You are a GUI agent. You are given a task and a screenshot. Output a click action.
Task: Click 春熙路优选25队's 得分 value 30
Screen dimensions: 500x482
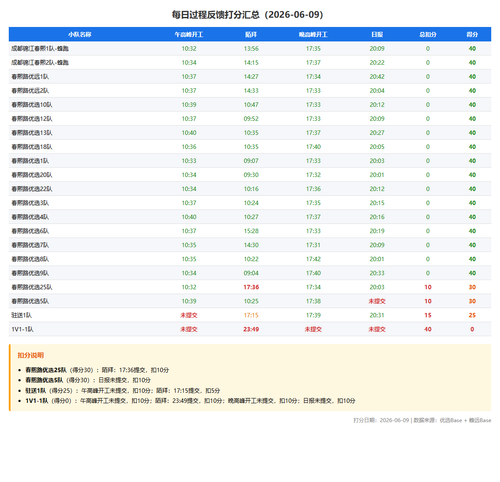pos(472,287)
